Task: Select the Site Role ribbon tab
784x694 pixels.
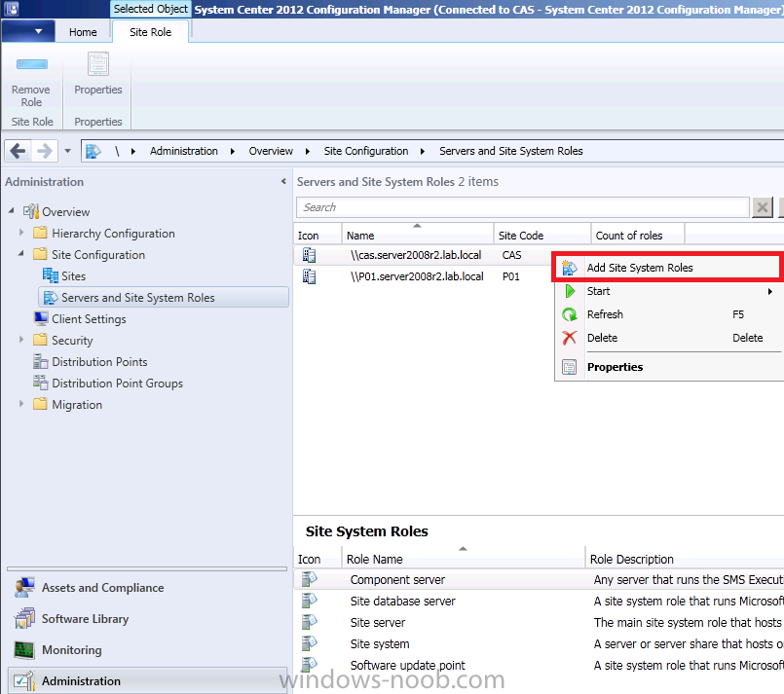Action: 151,32
